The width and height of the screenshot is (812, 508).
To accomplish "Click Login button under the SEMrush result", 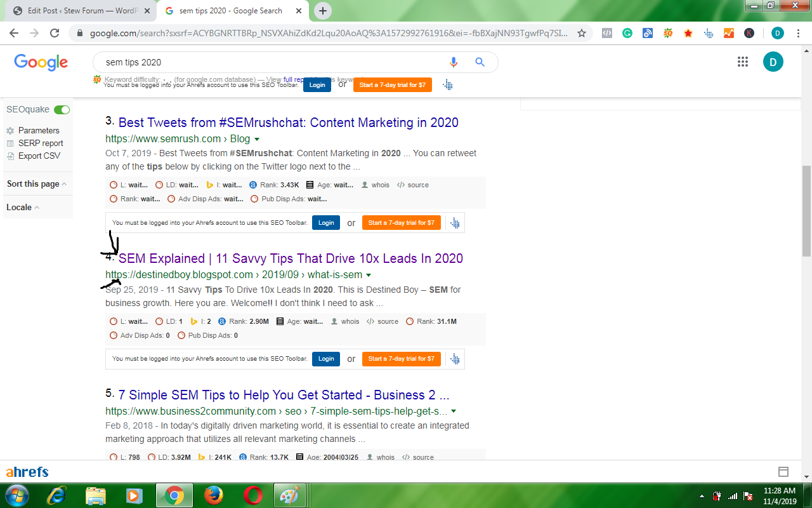I will click(x=326, y=223).
